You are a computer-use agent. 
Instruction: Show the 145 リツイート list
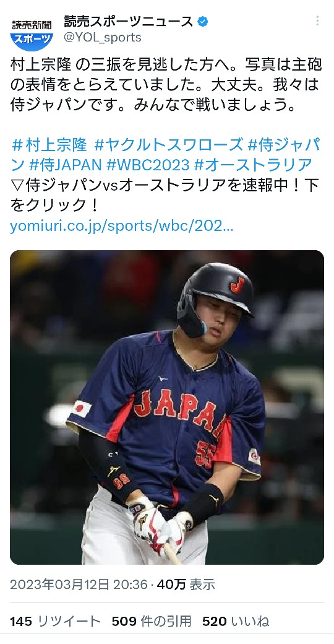pyautogui.click(x=55, y=622)
